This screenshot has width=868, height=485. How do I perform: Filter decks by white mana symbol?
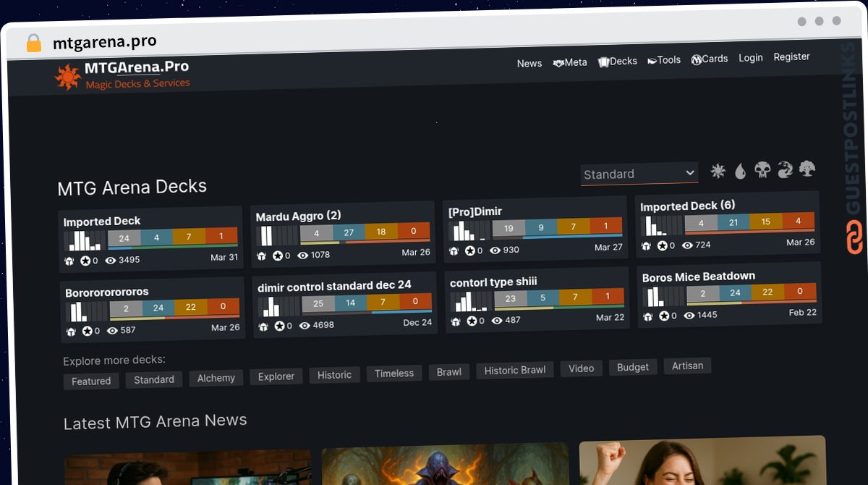(x=718, y=171)
